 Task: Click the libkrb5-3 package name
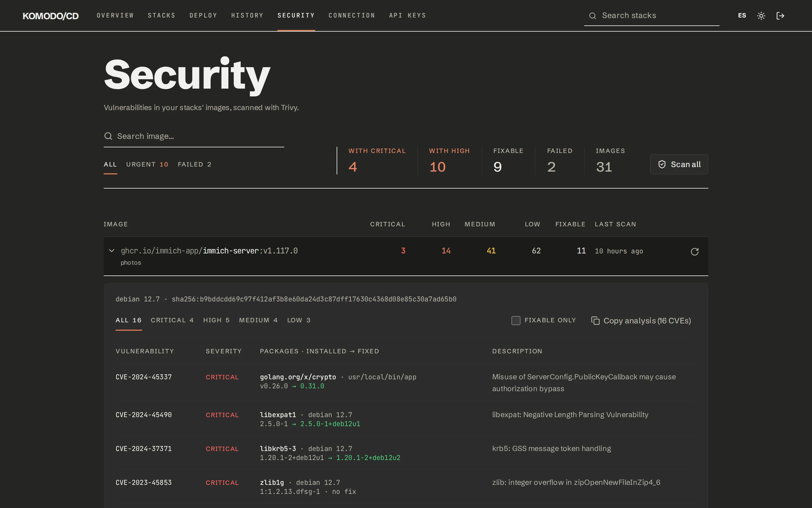click(278, 449)
